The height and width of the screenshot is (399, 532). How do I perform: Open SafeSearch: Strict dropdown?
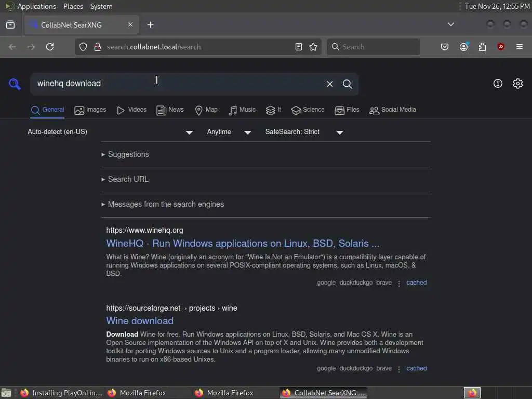[x=304, y=132]
